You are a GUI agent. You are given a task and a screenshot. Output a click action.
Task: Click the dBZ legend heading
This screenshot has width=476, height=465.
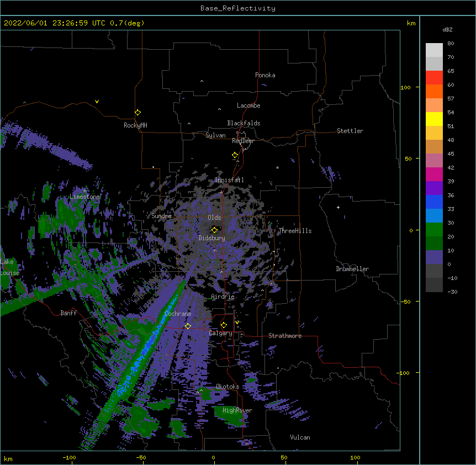pos(447,30)
